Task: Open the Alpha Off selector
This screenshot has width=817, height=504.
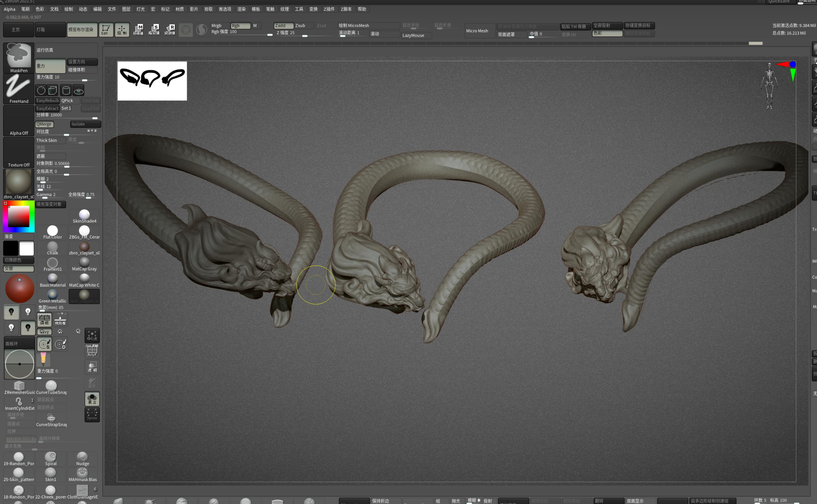Action: click(x=19, y=121)
